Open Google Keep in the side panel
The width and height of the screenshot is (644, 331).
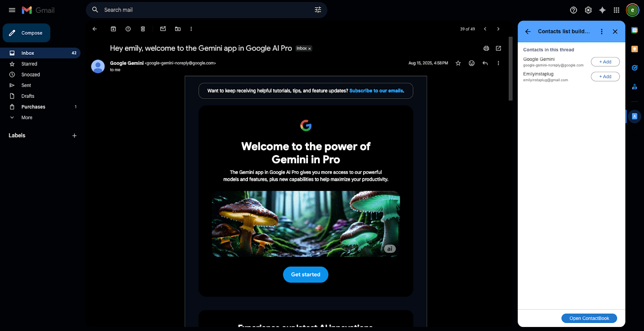(x=634, y=49)
